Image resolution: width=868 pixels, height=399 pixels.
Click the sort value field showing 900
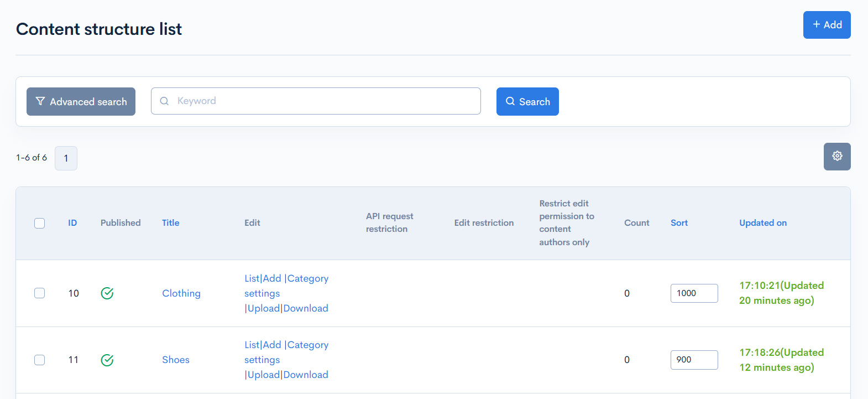click(x=694, y=360)
